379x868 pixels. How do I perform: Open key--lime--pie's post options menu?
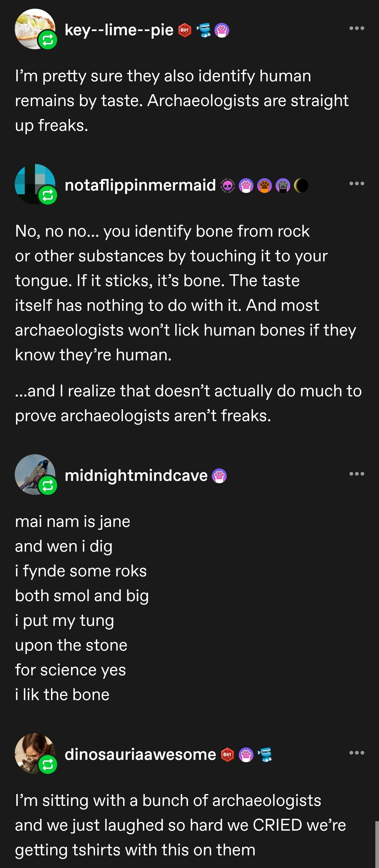pos(357,28)
